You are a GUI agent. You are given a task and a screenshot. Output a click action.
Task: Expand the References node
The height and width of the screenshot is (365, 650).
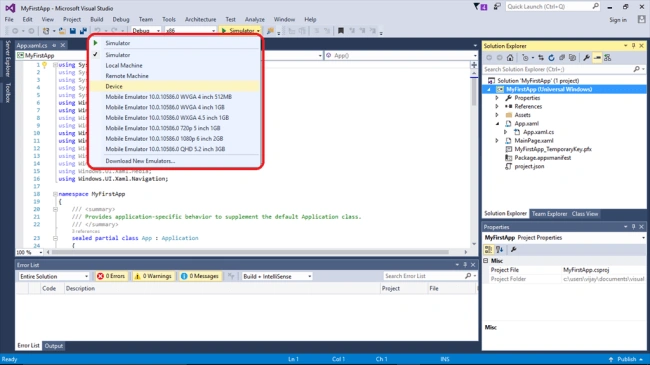(x=497, y=107)
